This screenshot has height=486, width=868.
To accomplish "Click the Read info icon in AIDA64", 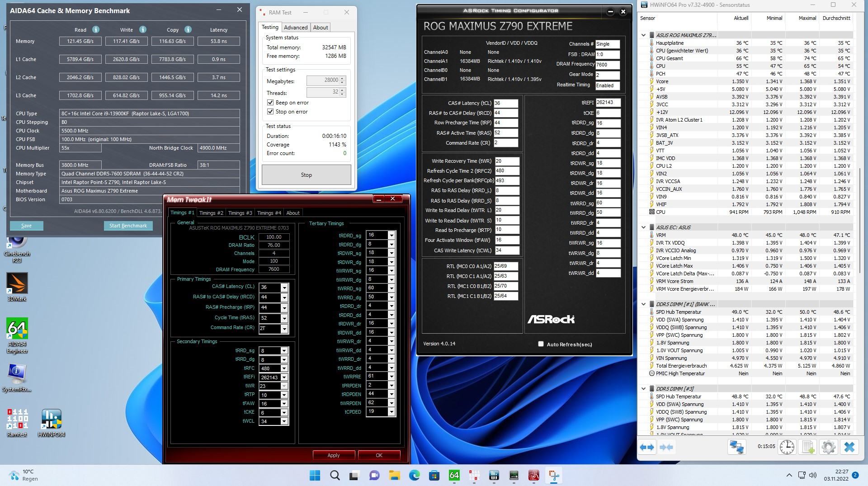I will pos(95,29).
